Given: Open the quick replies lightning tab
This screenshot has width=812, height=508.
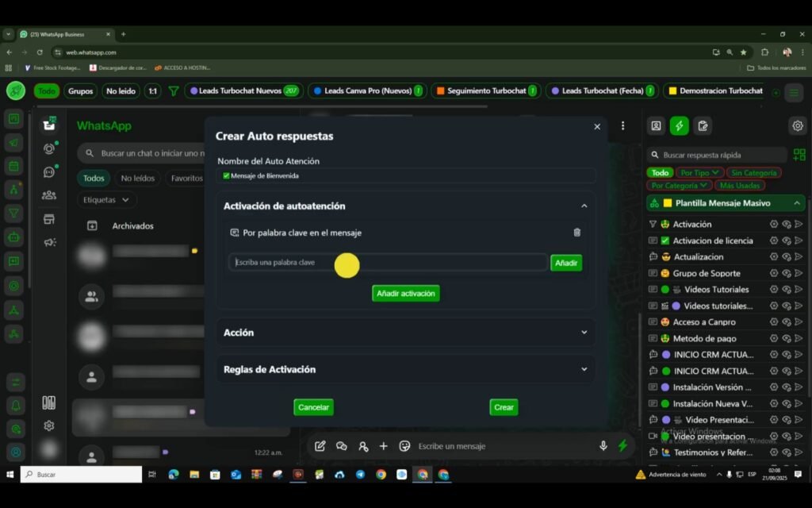Looking at the screenshot, I should (679, 125).
